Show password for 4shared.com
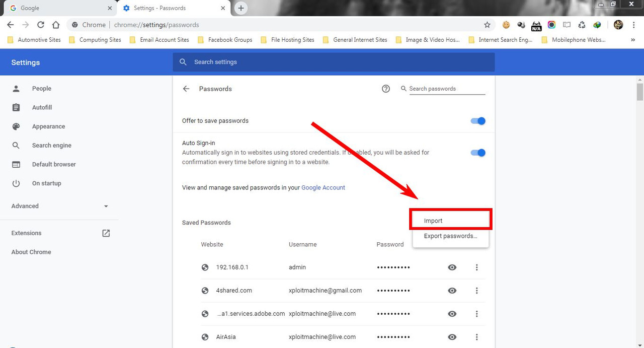 click(452, 291)
